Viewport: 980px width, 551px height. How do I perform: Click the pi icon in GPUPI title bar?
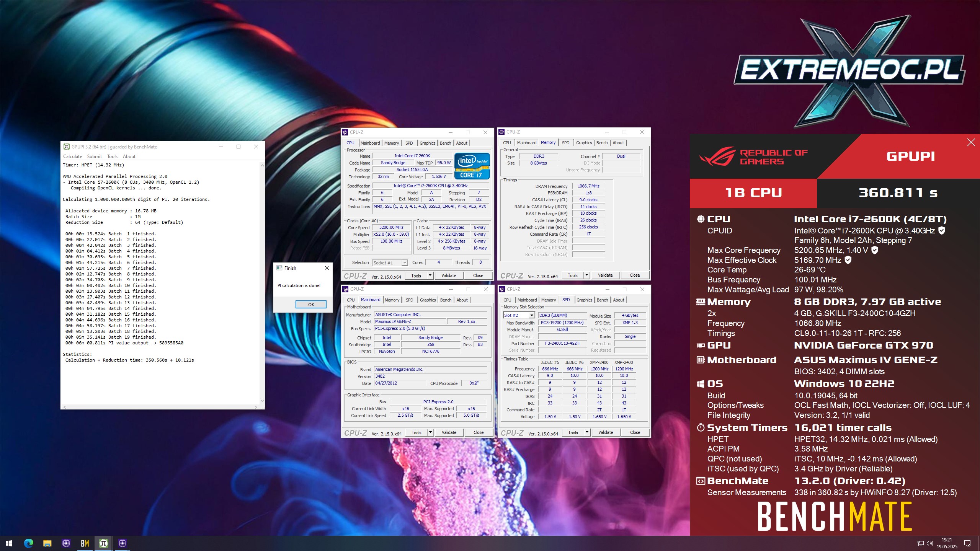pos(67,147)
